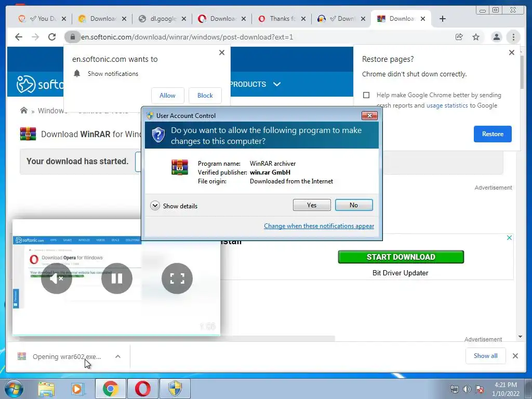Viewport: 532px width, 399px height.
Task: Open 'Change when these notifications appear' link
Action: tap(319, 226)
